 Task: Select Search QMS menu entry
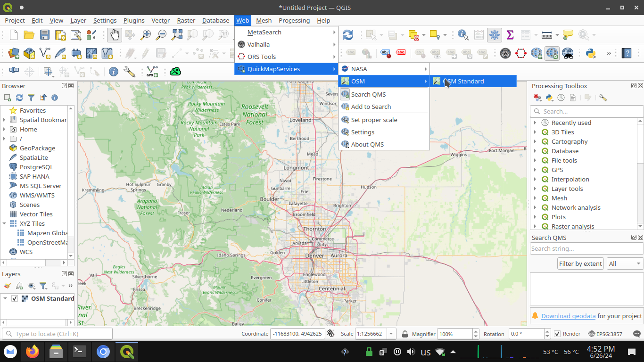[x=384, y=94]
